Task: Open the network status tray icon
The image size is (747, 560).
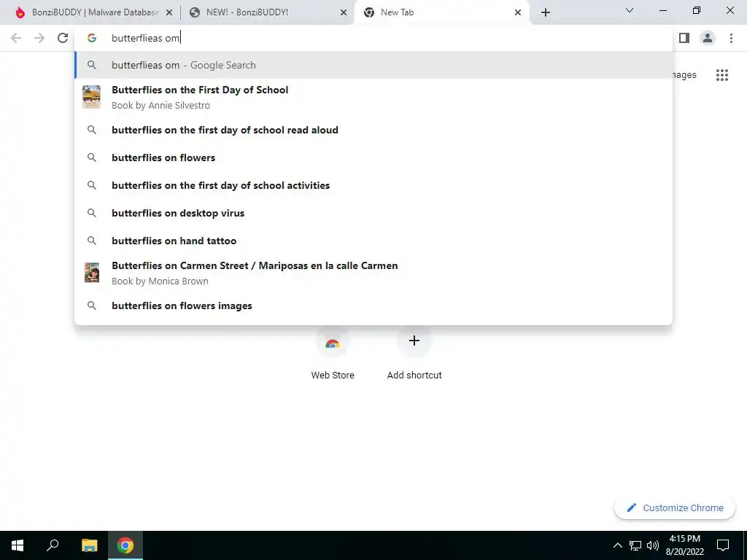Action: coord(635,545)
